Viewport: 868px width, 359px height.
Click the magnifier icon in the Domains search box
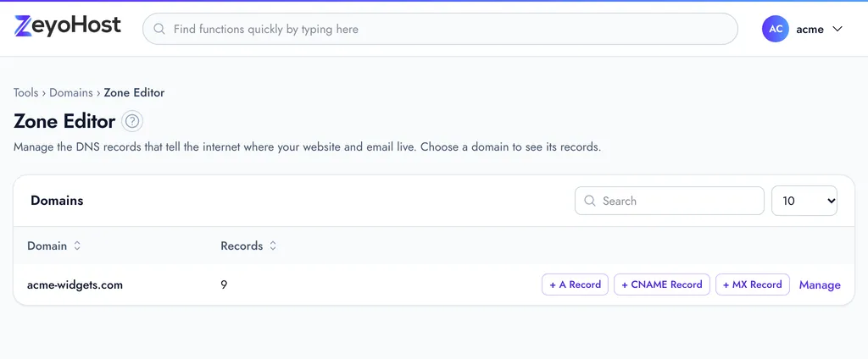[590, 200]
